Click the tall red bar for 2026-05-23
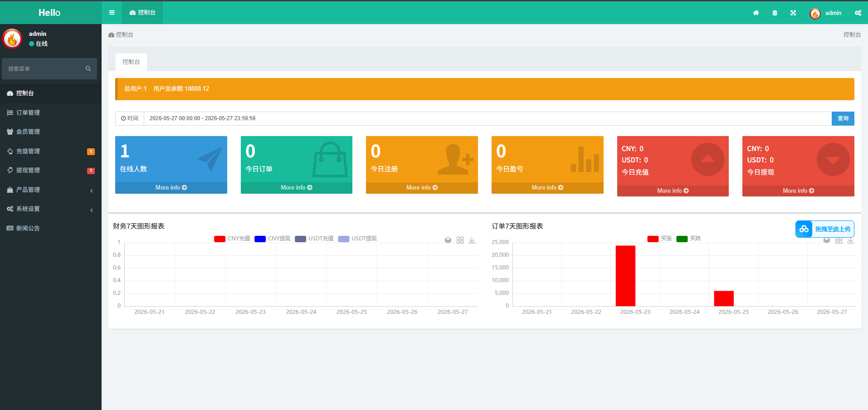Image resolution: width=868 pixels, height=410 pixels. click(x=625, y=276)
